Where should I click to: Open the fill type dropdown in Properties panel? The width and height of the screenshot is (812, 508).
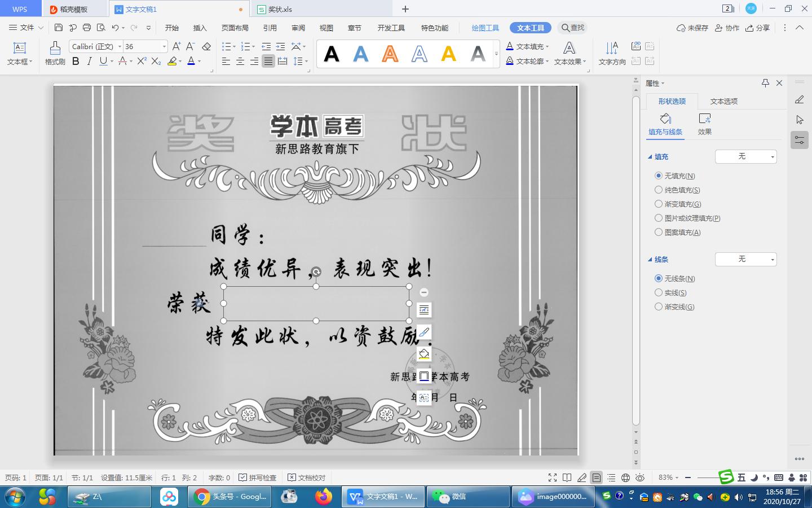[x=746, y=156]
